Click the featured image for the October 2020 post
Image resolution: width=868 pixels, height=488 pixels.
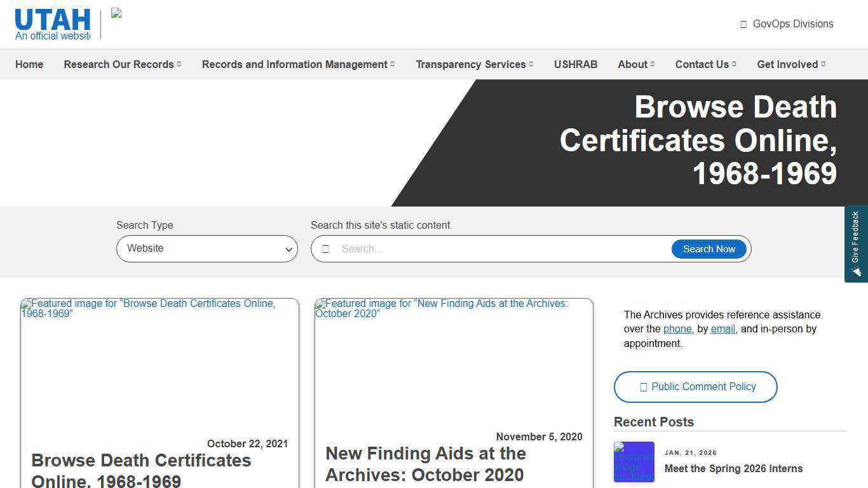pyautogui.click(x=454, y=362)
